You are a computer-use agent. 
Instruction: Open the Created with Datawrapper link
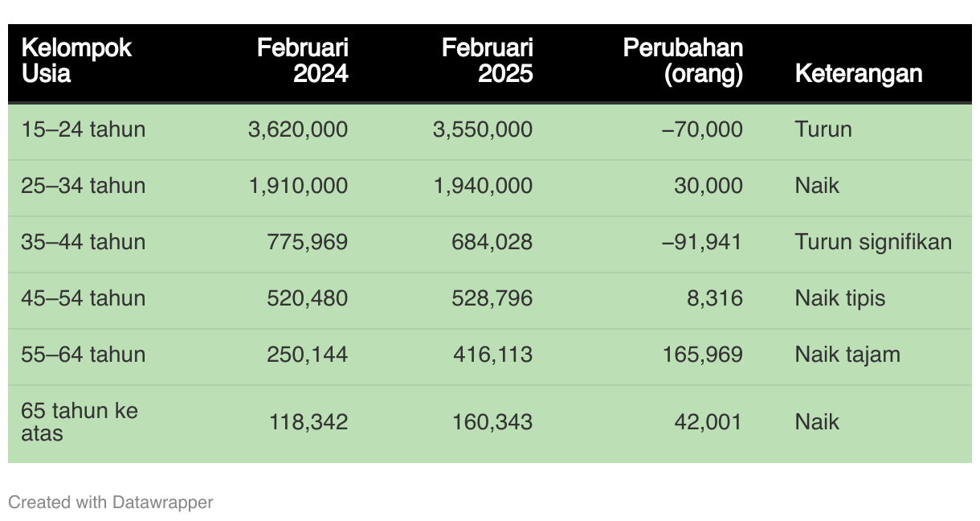tap(111, 503)
